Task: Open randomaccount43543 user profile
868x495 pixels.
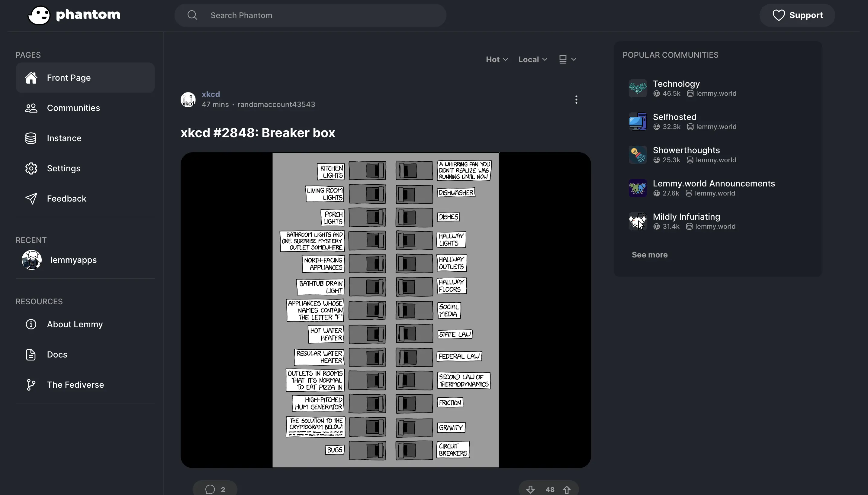Action: (276, 104)
